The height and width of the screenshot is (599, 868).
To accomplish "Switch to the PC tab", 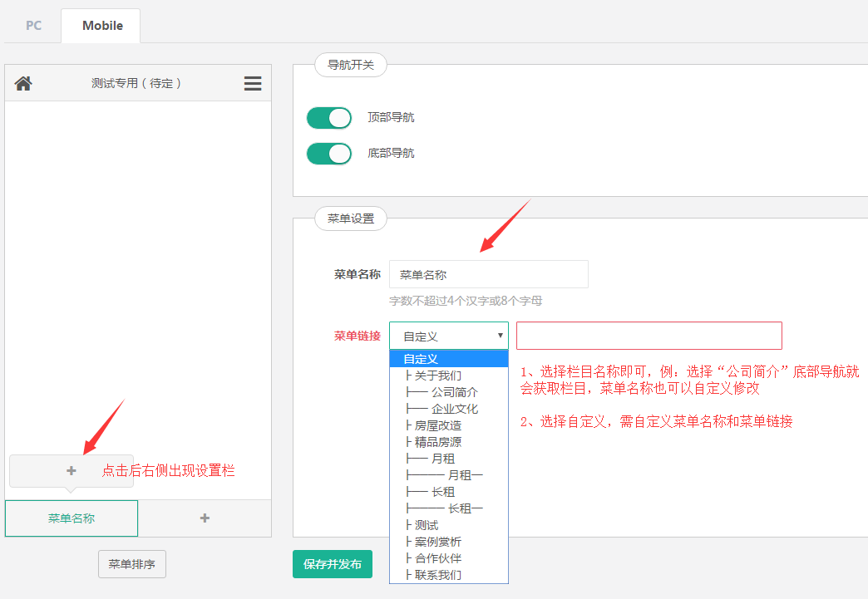I will point(33,26).
